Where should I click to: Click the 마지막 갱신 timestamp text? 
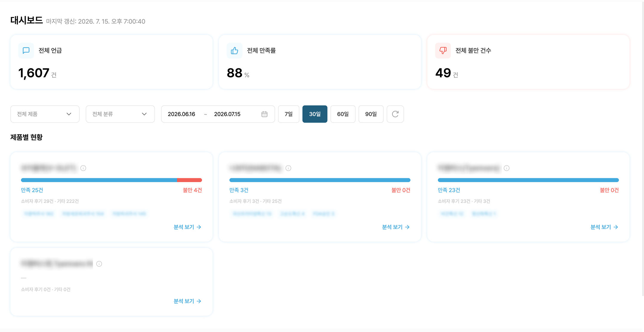(96, 21)
